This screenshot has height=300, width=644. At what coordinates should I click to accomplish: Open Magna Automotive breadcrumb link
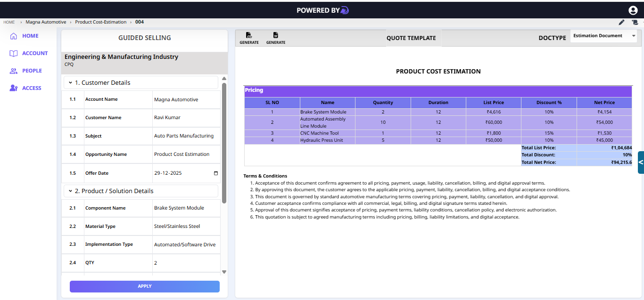pos(46,22)
